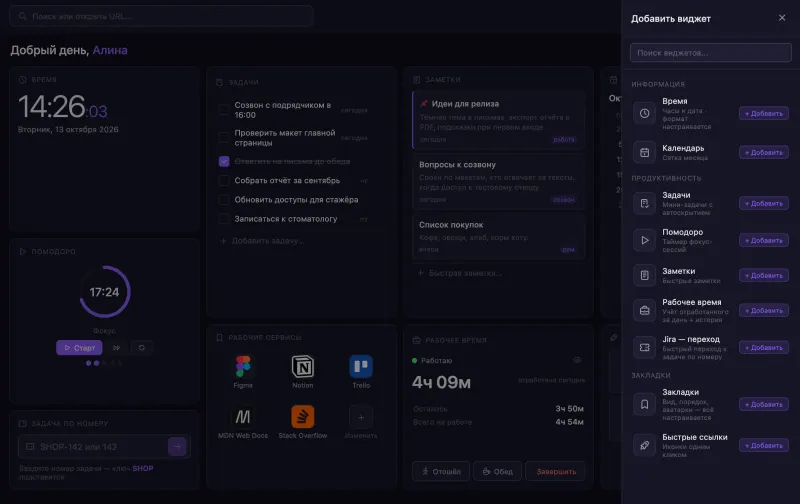Image resolution: width=800 pixels, height=504 pixels.
Task: Click the ticket icon next to Jira — переход
Action: click(644, 347)
